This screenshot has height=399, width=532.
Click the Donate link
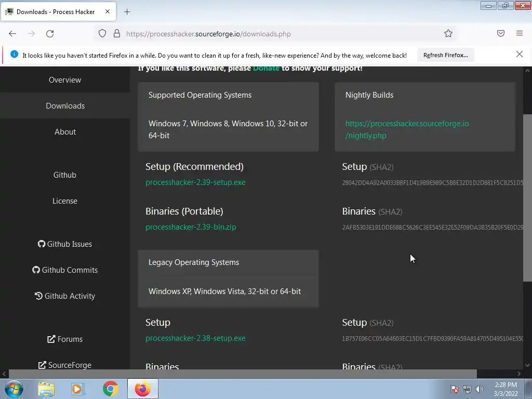pos(266,68)
